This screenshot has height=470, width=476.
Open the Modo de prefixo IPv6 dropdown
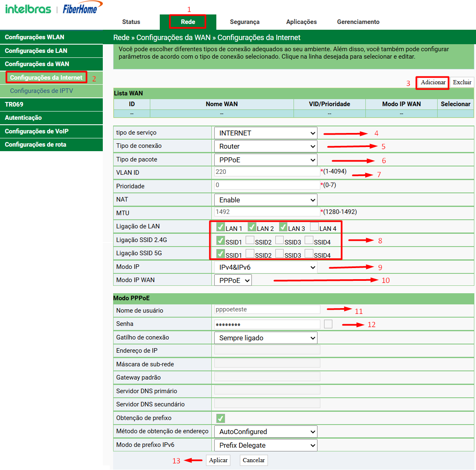pos(265,445)
